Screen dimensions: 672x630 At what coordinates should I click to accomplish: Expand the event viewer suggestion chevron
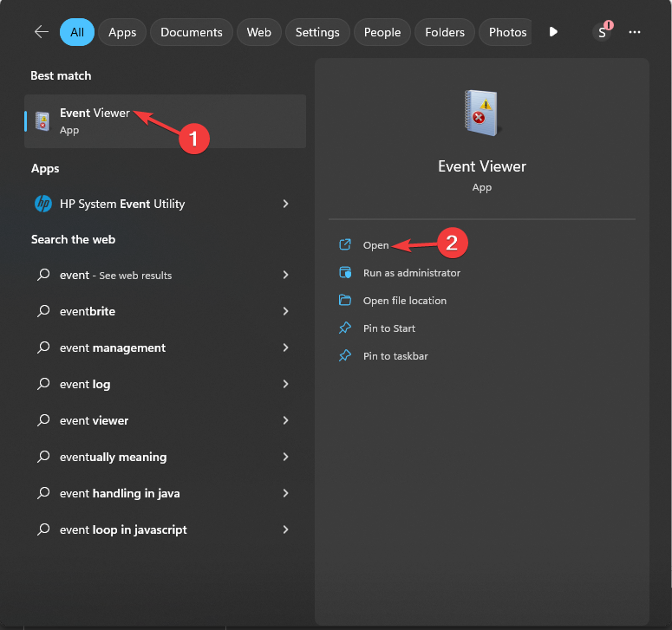pyautogui.click(x=285, y=420)
